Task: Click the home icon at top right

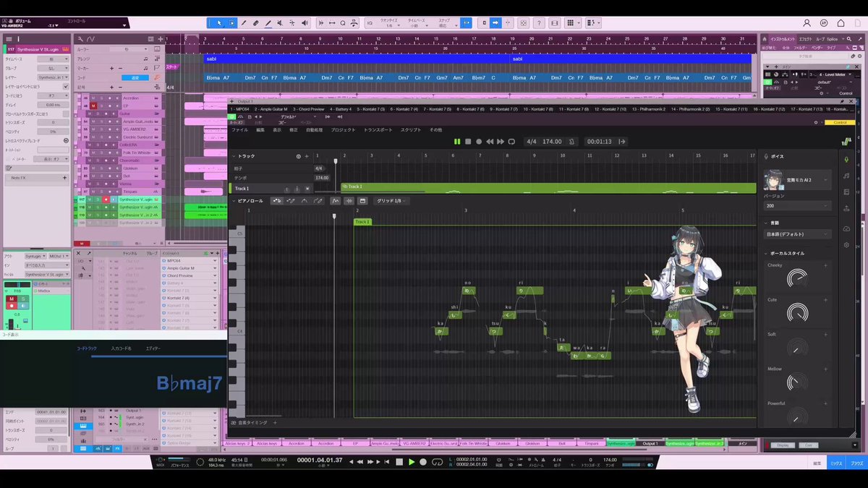Action: point(841,23)
